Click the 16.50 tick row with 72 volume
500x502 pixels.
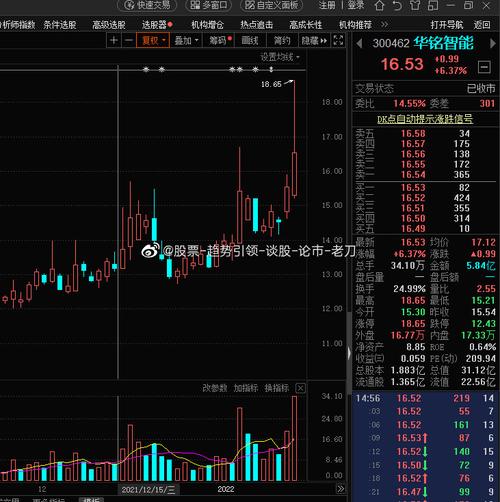[425, 465]
